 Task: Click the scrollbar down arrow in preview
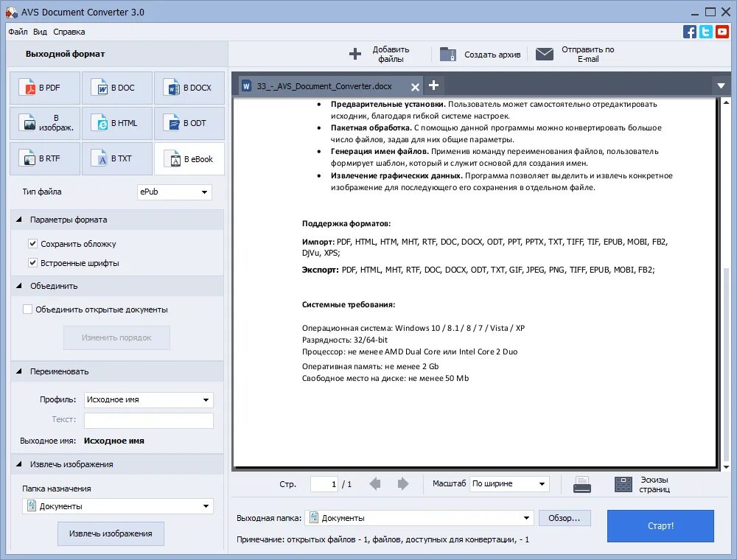[726, 467]
